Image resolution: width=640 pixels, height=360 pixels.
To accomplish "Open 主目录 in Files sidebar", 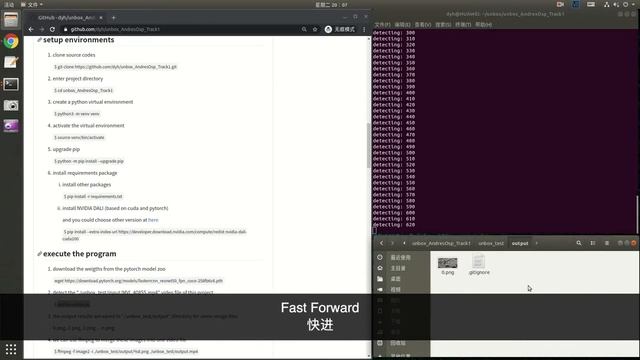I will (x=398, y=268).
